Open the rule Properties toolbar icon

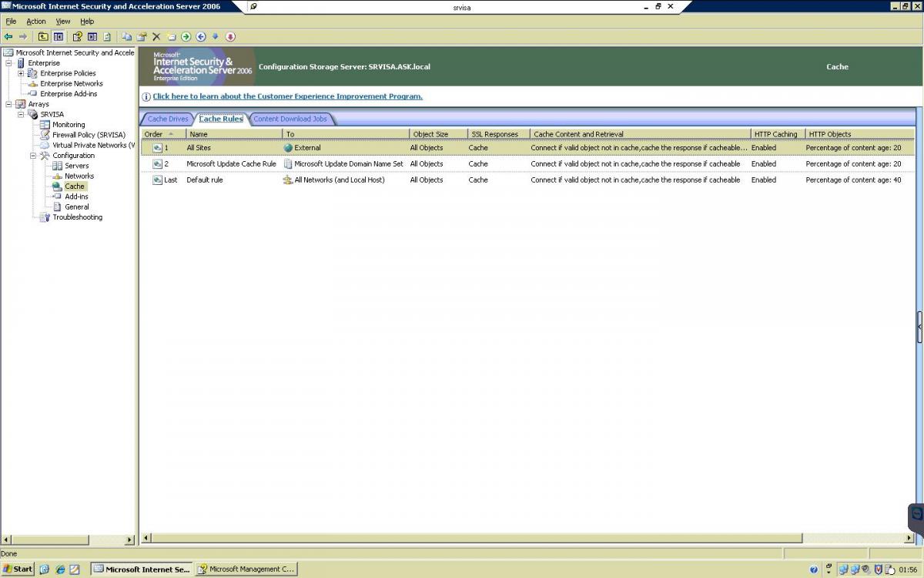(142, 36)
